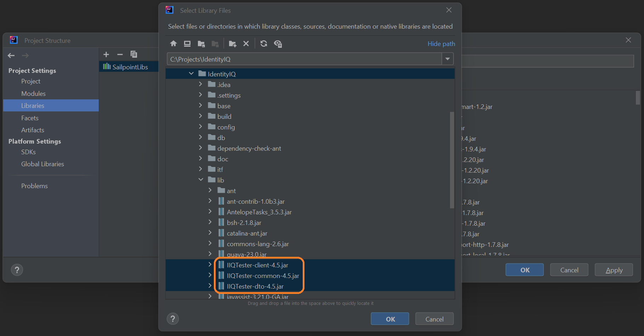Expand IIQTester-client-4.5.jar node

(x=210, y=265)
